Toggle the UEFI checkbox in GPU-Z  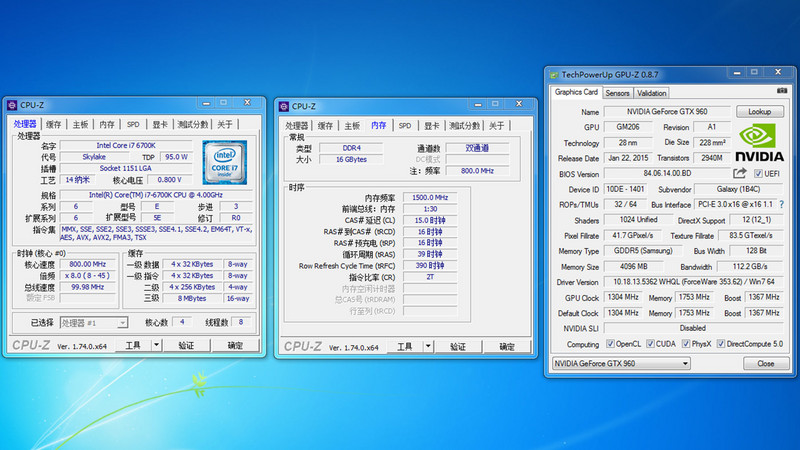(x=758, y=174)
